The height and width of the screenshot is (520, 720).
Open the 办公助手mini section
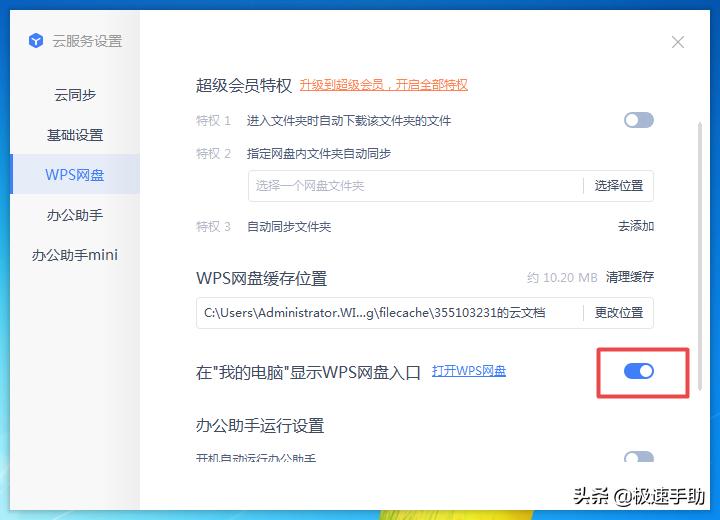click(75, 254)
